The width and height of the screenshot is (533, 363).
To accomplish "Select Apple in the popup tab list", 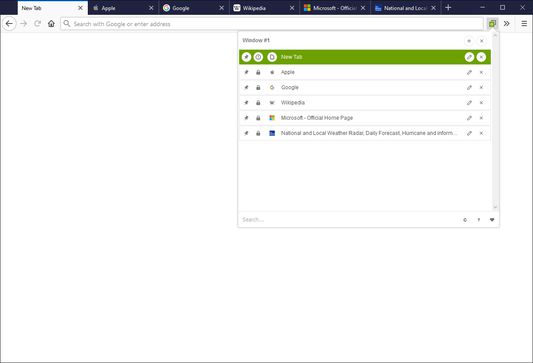I will [365, 72].
